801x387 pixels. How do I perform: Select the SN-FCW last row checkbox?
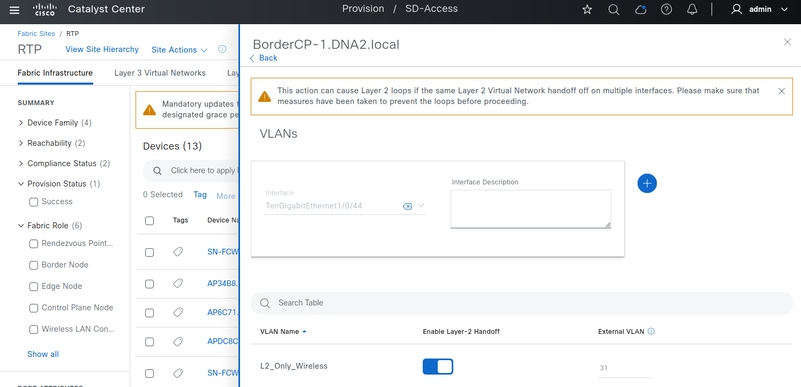(149, 373)
